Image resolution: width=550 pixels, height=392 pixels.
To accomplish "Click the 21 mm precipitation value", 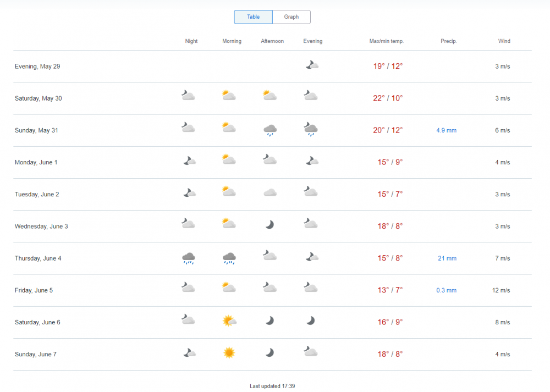I will coord(447,258).
